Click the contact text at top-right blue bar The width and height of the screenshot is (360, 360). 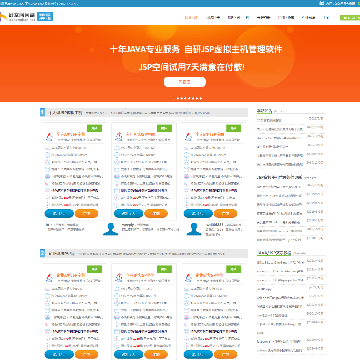339,3
